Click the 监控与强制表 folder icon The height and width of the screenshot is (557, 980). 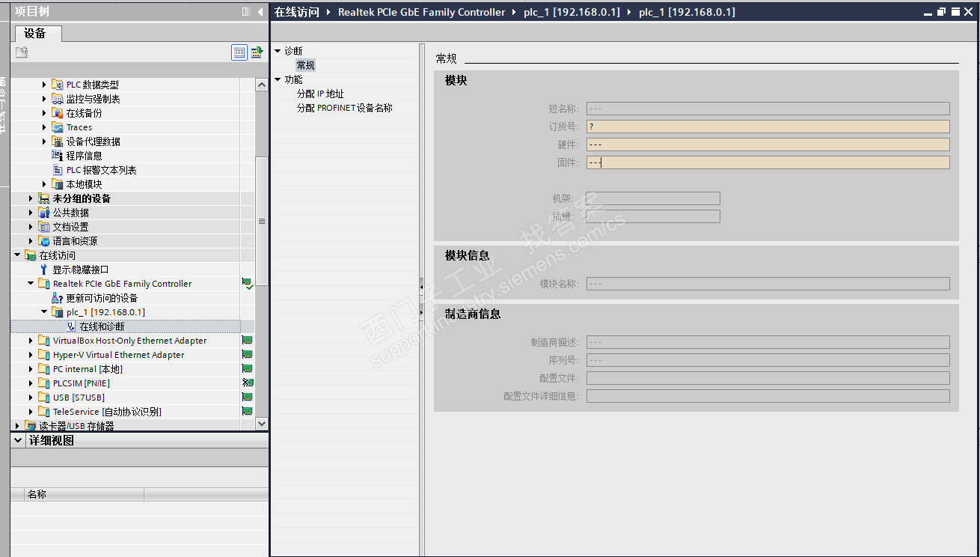[58, 99]
